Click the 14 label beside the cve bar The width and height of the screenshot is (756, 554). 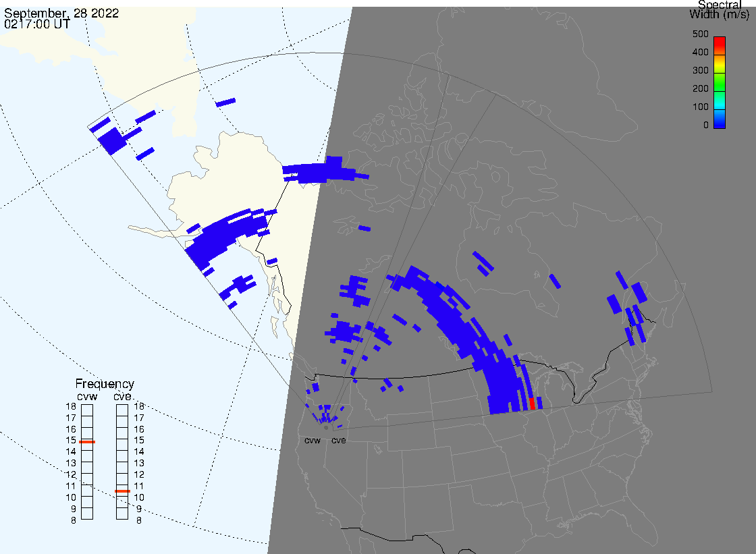click(x=139, y=452)
